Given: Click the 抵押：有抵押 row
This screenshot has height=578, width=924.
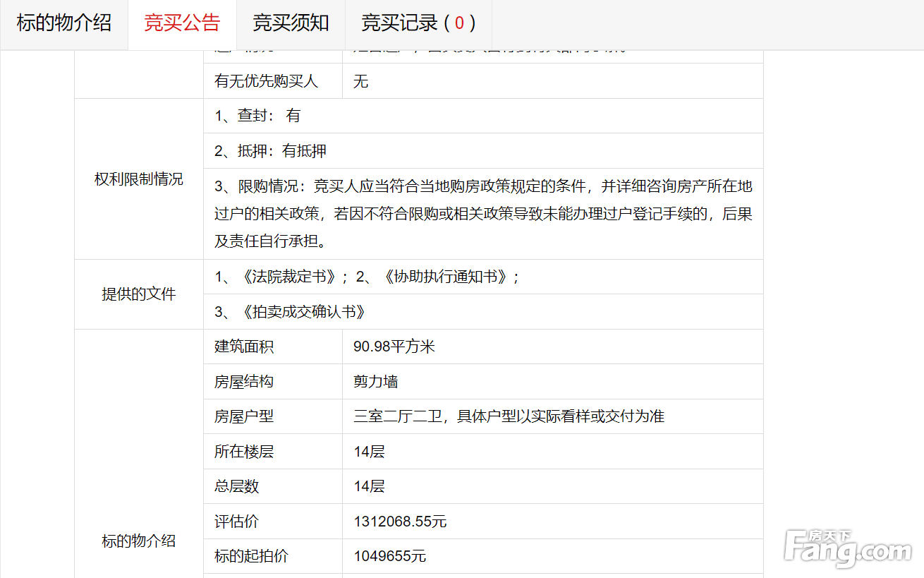Looking at the screenshot, I should 270,151.
